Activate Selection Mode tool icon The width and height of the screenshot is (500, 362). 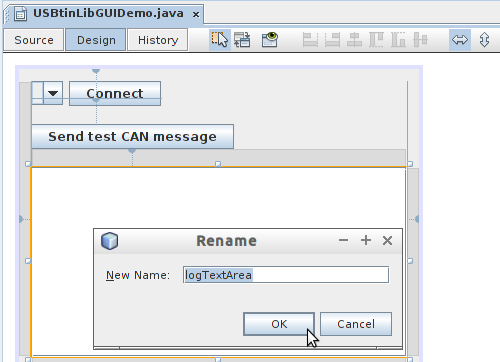(x=220, y=40)
